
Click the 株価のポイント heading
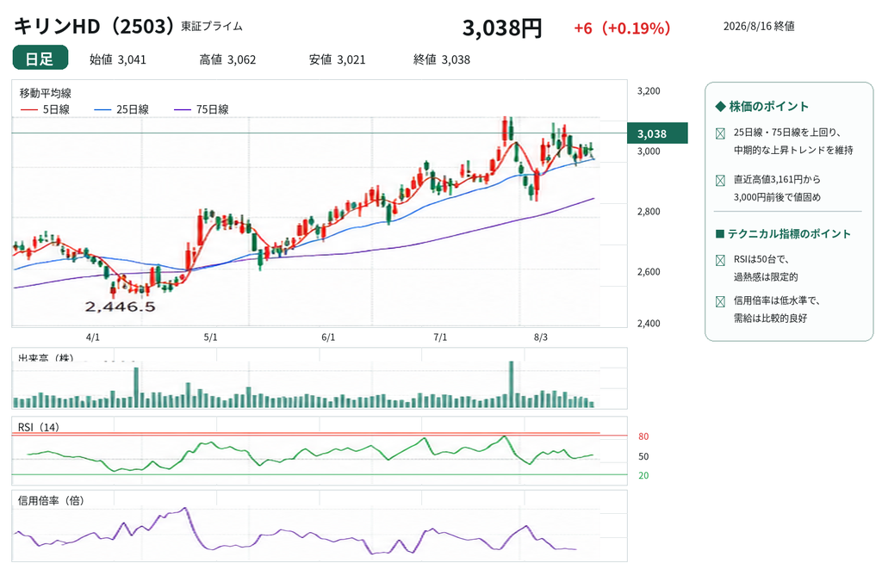761,106
